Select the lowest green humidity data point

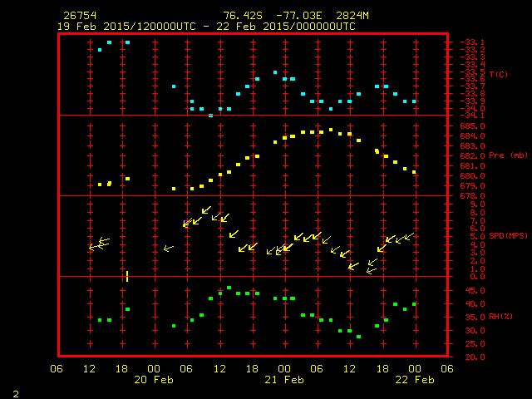point(358,337)
